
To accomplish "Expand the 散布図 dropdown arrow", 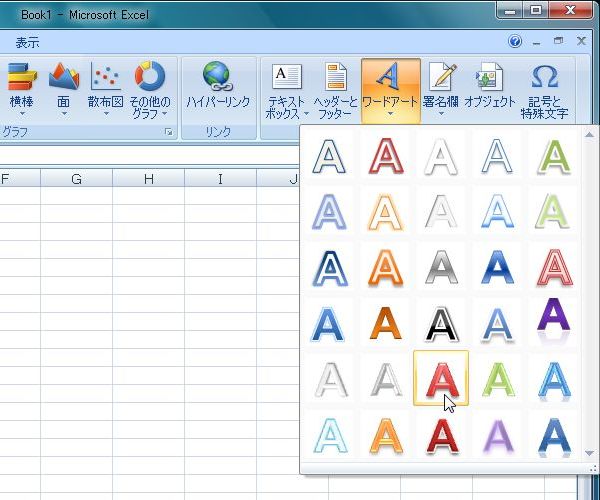I will [106, 114].
